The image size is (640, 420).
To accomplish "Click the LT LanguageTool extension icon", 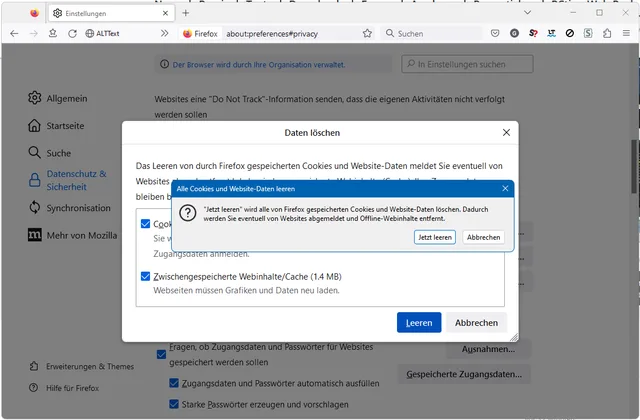I will click(551, 33).
